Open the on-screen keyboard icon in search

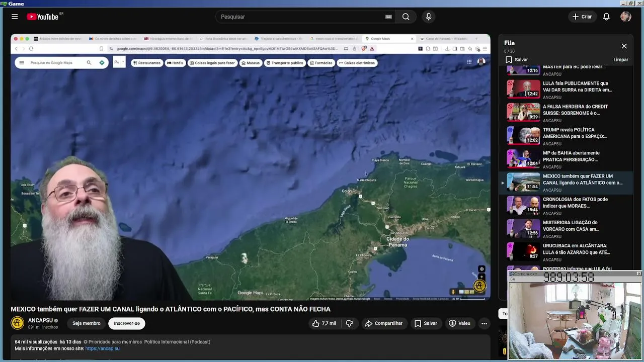[x=388, y=17]
